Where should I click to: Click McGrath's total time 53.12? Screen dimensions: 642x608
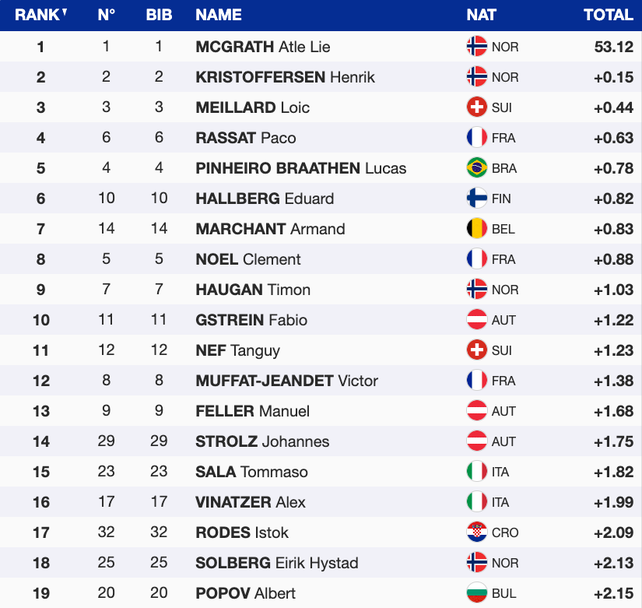point(612,47)
